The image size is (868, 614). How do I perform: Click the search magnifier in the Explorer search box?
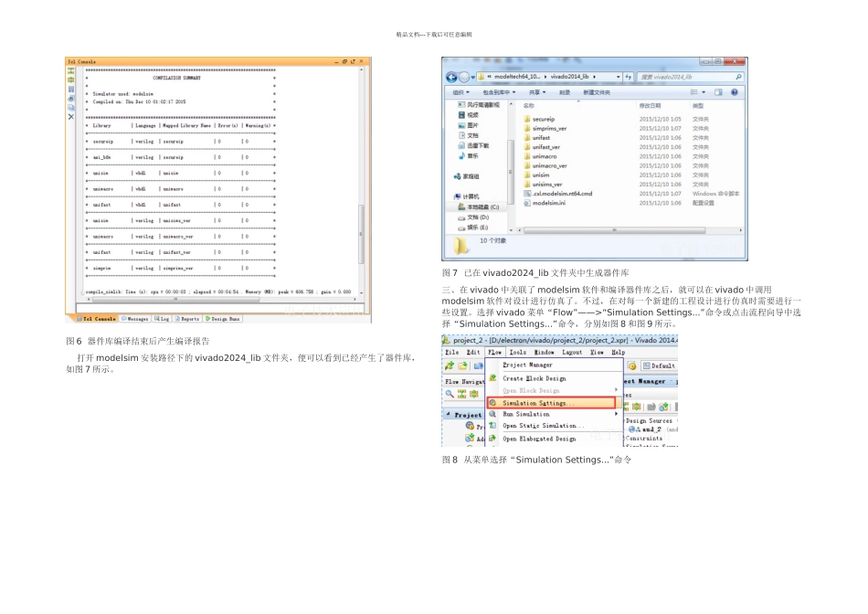click(x=738, y=77)
